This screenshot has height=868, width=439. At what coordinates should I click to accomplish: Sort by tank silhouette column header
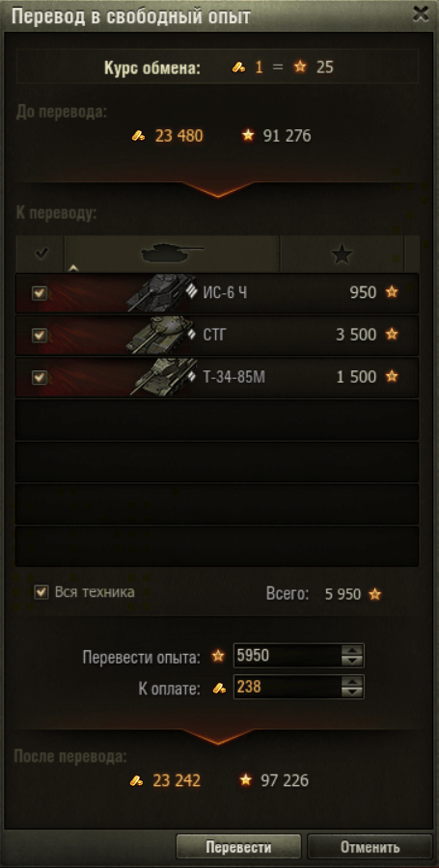coord(172,254)
